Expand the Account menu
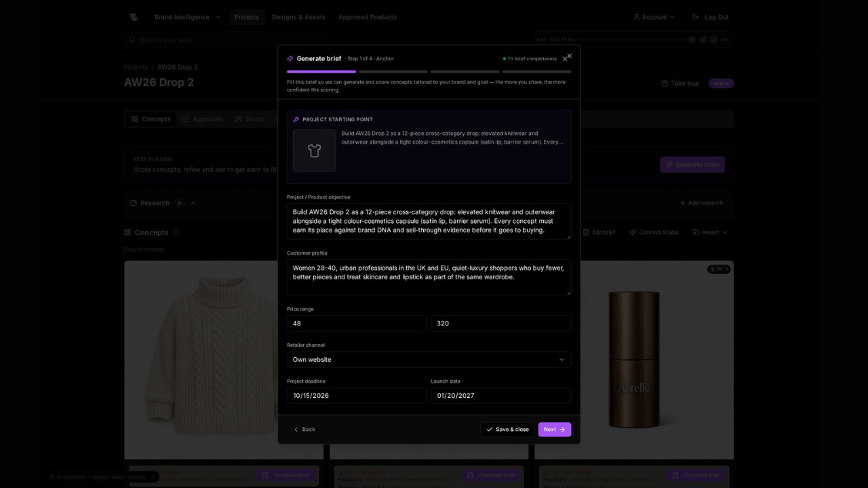868x488 pixels. [654, 17]
